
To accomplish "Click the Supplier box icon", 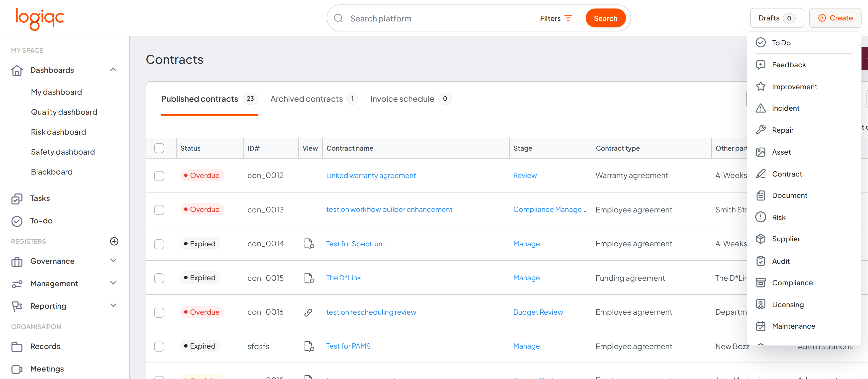I will click(x=760, y=239).
